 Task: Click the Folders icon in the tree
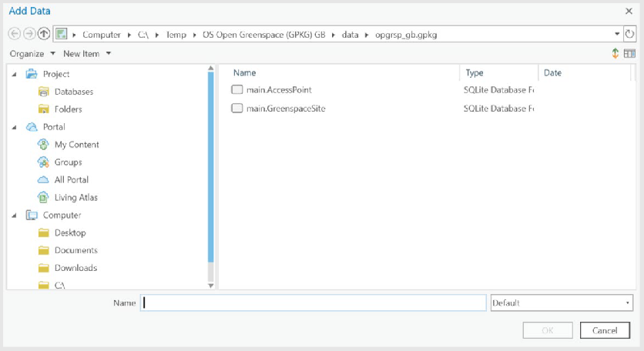[44, 109]
